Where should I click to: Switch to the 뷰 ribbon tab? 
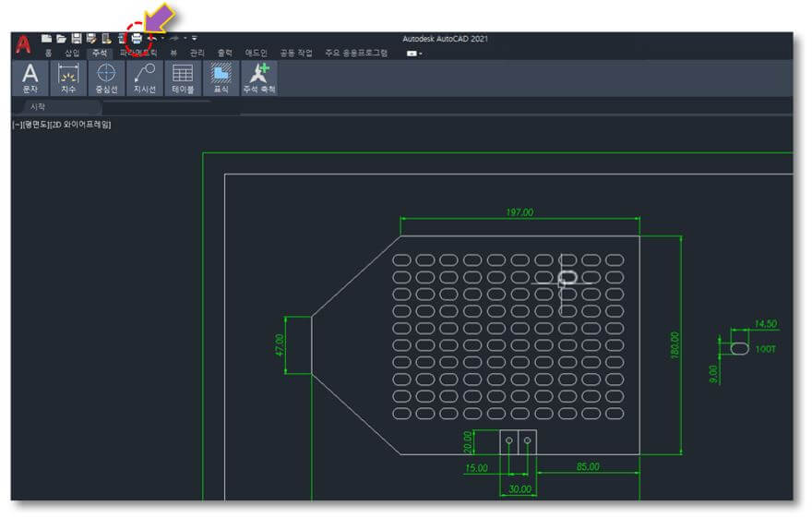click(173, 54)
